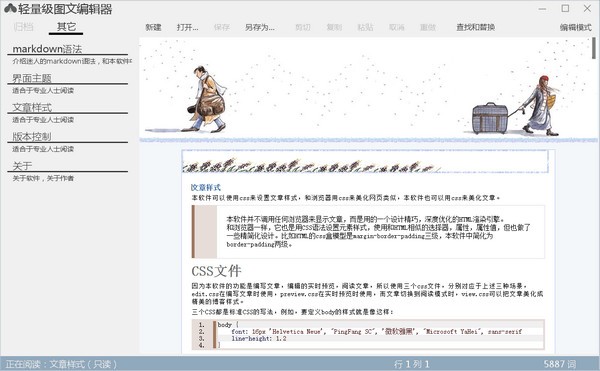The height and width of the screenshot is (371, 600).
Task: Close the editor window
Action: point(587,8)
